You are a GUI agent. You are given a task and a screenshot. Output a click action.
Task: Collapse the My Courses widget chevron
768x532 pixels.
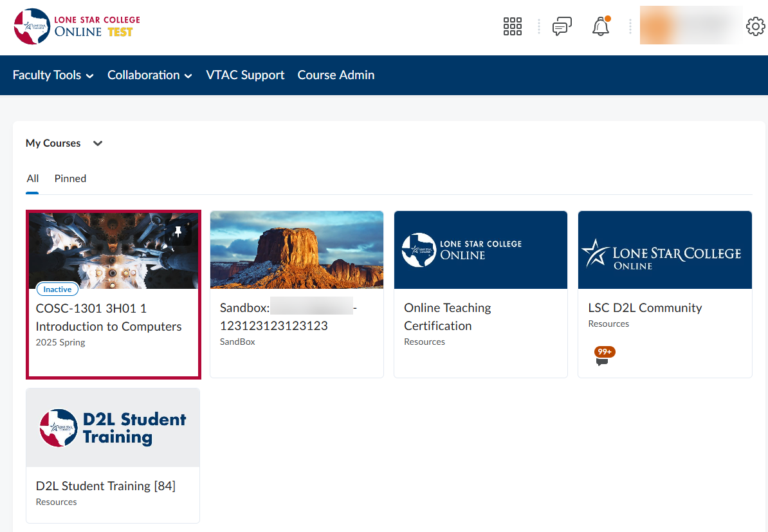(98, 143)
